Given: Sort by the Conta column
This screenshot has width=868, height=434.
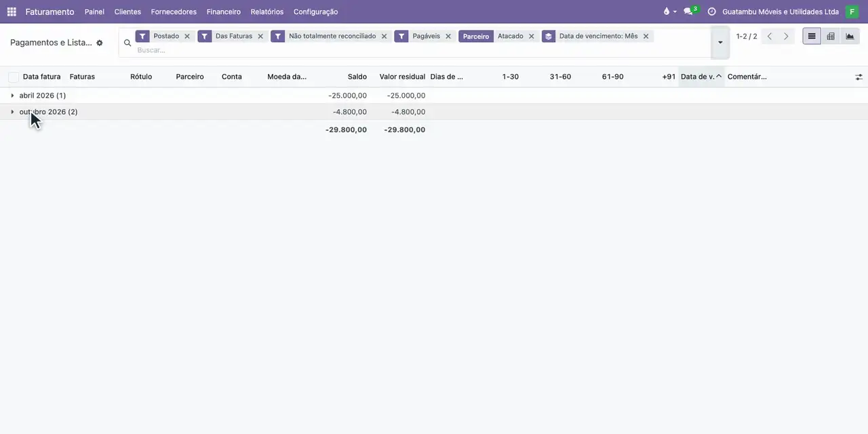Looking at the screenshot, I should [x=232, y=77].
